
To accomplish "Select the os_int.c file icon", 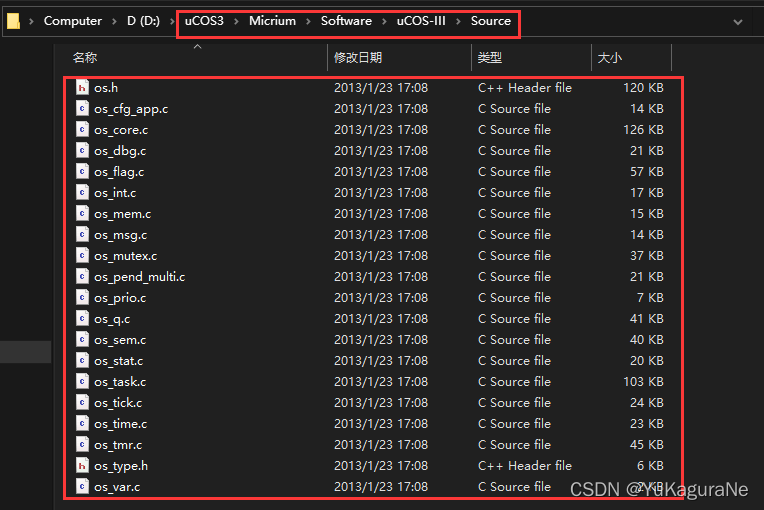I will (82, 192).
